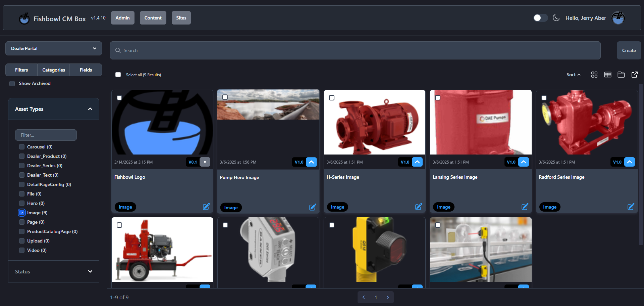Switch to table list view icon
This screenshot has height=306, width=644.
pos(607,75)
